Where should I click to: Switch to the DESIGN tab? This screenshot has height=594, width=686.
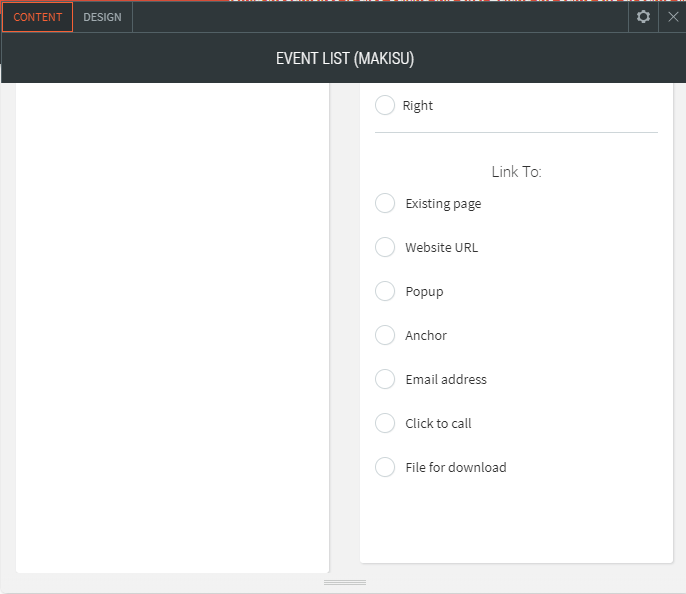(102, 17)
